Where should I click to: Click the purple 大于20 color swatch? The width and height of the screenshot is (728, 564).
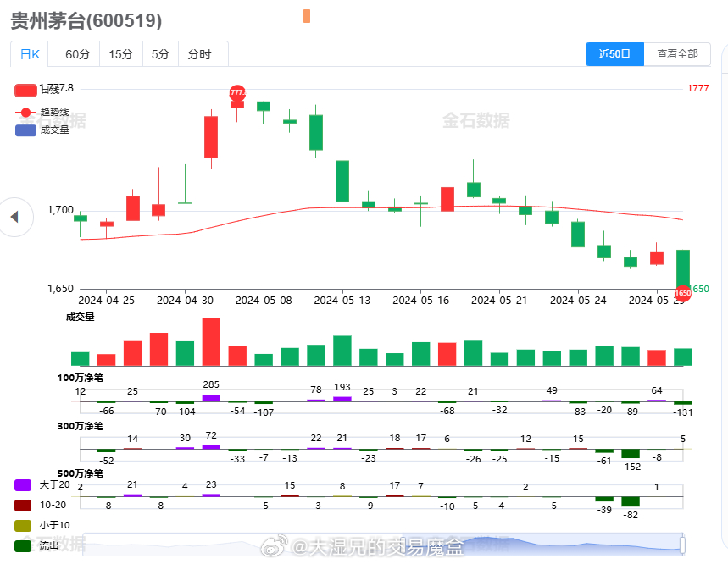tap(23, 485)
